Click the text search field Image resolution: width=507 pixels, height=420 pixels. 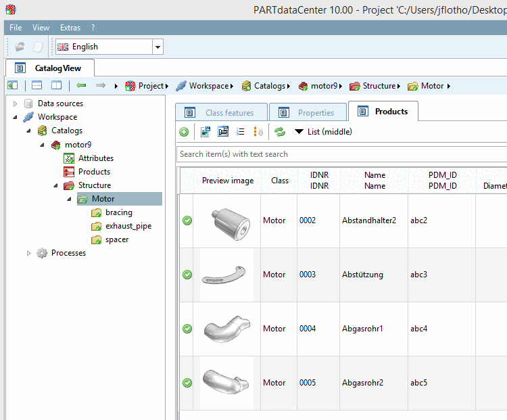point(342,154)
